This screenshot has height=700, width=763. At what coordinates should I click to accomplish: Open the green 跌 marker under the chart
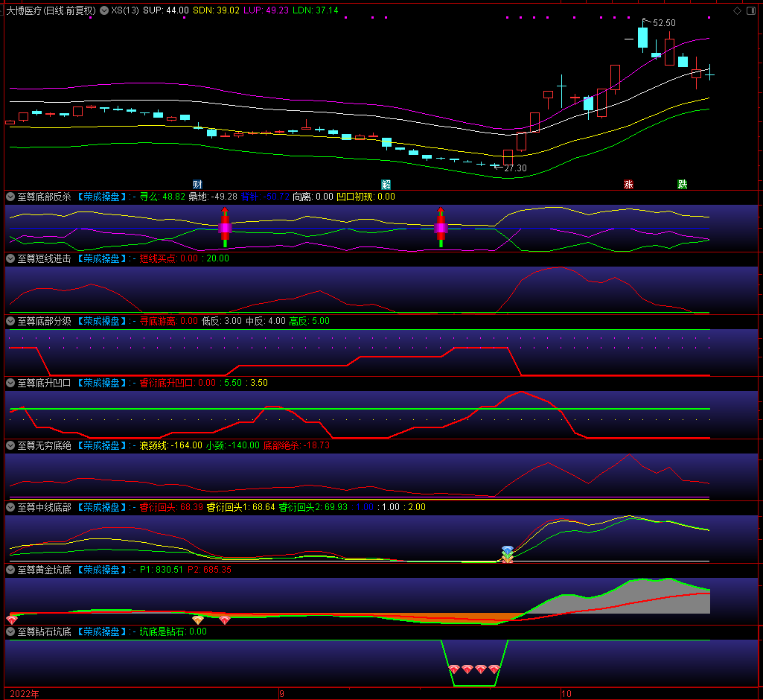point(682,185)
